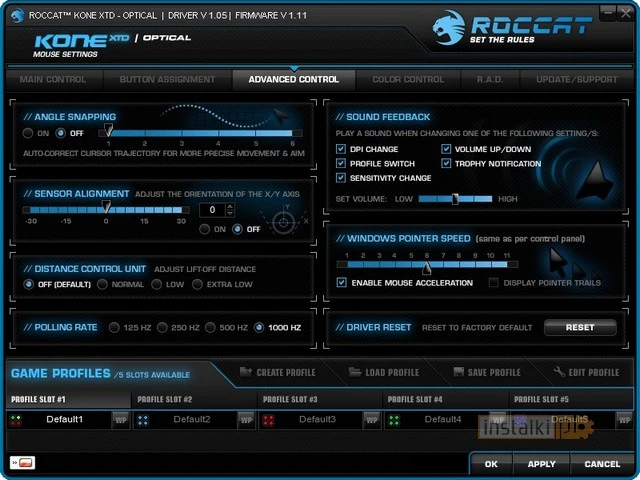Click the Windows Pointer Speed slider handle
The width and height of the screenshot is (640, 480).
[427, 268]
